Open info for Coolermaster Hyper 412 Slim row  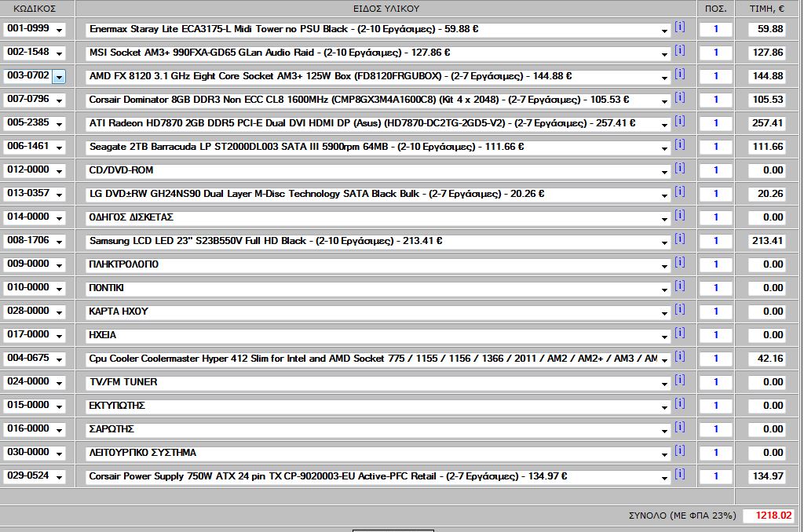pyautogui.click(x=679, y=357)
